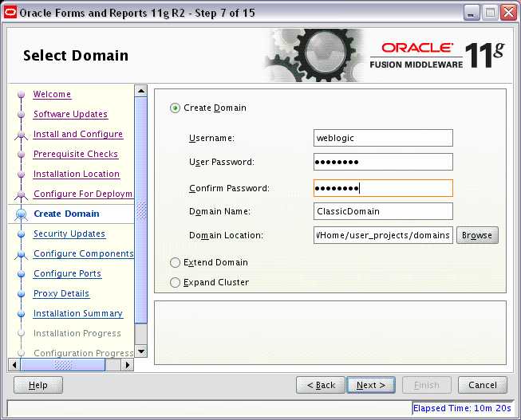This screenshot has width=521, height=420.
Task: Click the Install and Configure branch icon
Action: coord(22,135)
